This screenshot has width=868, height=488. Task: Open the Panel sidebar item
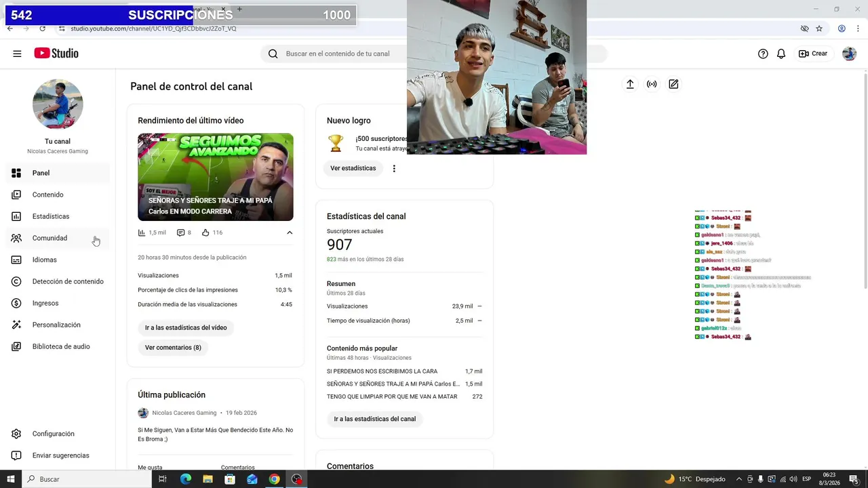coord(58,173)
